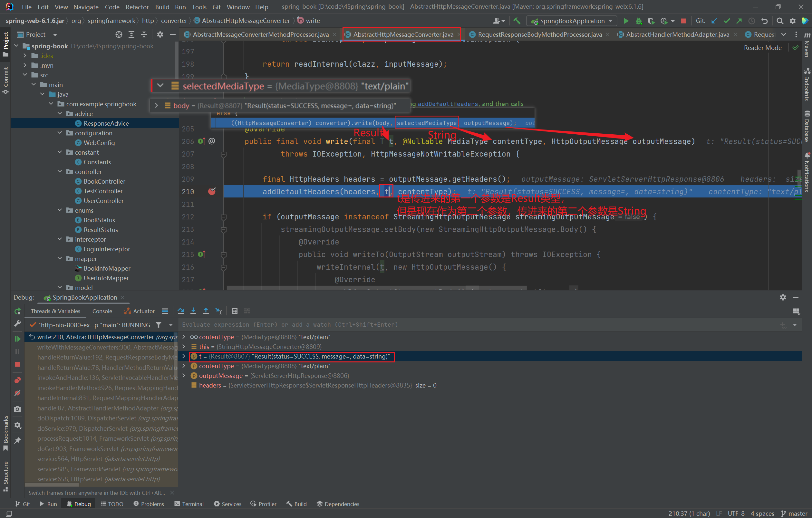
Task: Start debugging with the bug icon
Action: [638, 21]
